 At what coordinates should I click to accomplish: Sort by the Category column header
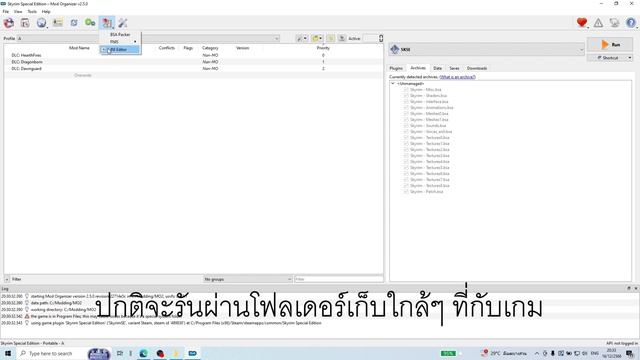coord(210,48)
